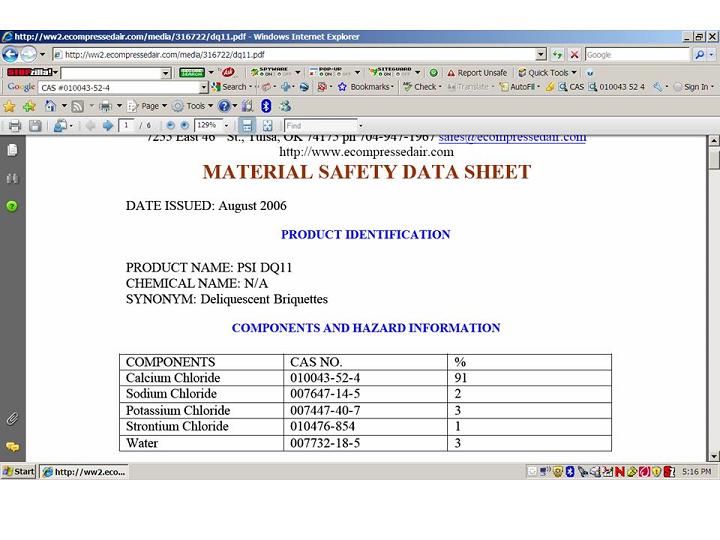Stop loading with the red X icon
This screenshot has width=720, height=540.
click(574, 55)
